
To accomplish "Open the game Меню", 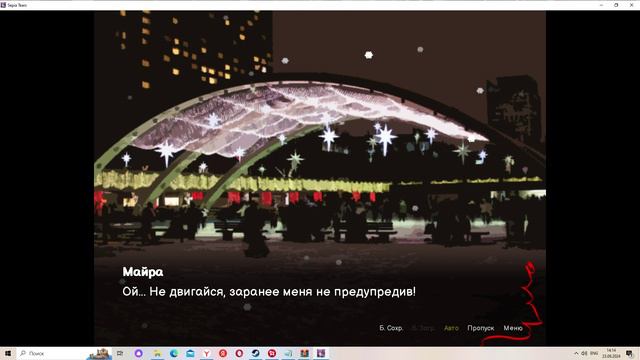I will [513, 328].
